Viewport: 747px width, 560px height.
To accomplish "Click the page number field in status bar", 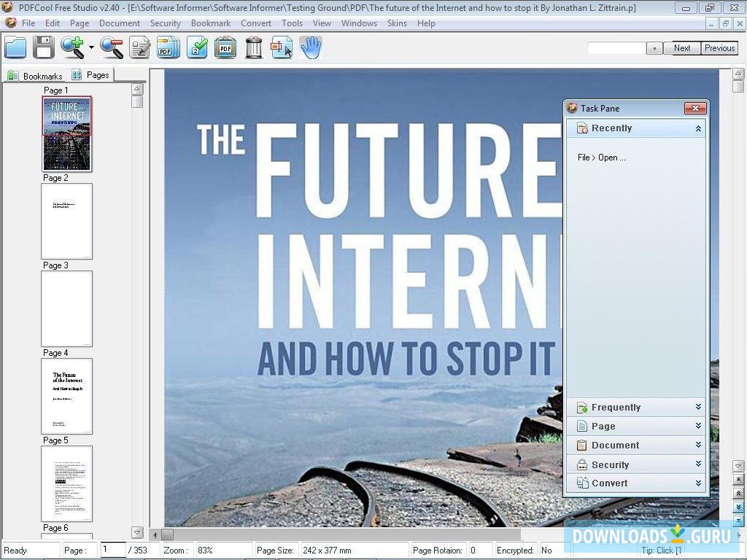I will tap(113, 550).
